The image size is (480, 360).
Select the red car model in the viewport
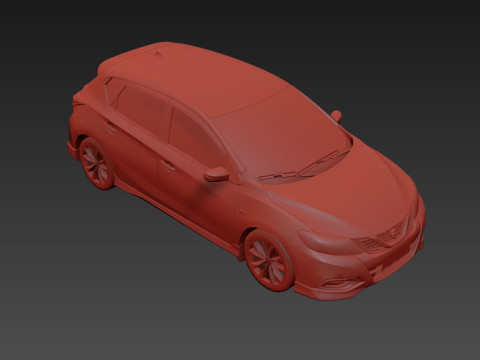click(247, 170)
